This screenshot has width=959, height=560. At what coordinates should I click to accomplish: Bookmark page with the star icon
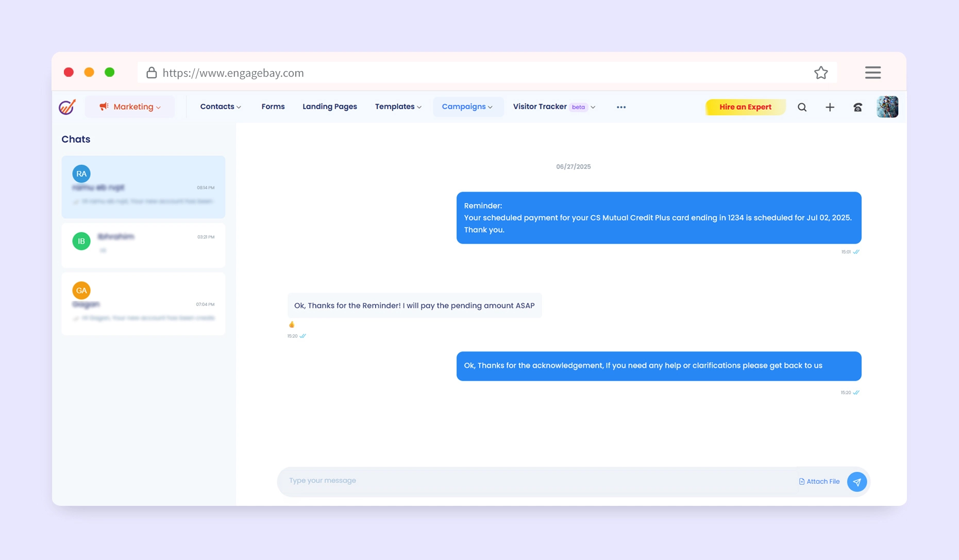(x=821, y=73)
